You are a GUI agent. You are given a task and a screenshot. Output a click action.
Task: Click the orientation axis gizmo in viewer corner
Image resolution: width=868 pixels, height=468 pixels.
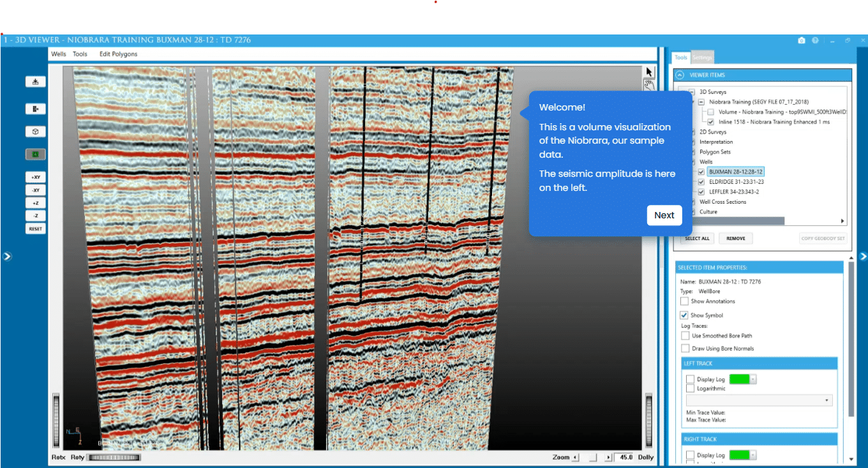pyautogui.click(x=74, y=435)
